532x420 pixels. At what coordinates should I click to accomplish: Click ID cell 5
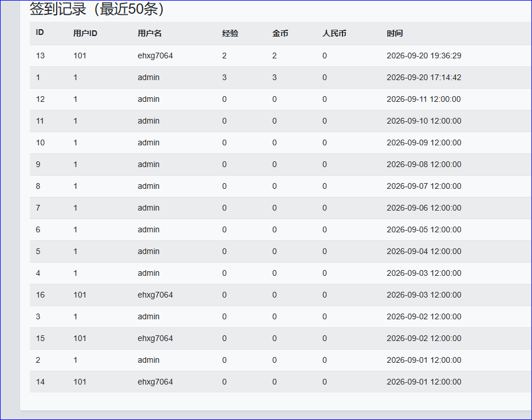[x=38, y=251]
